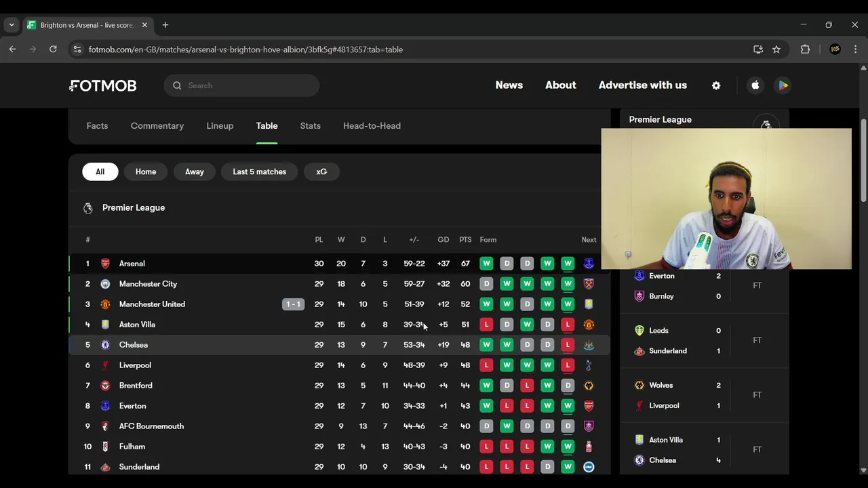Select the Last 5 matches filter
The image size is (868, 488).
[x=260, y=171]
